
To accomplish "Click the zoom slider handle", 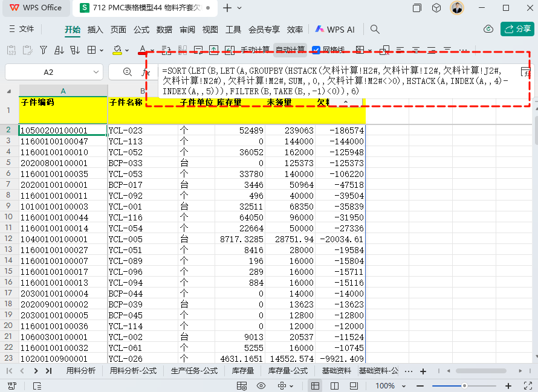I will [x=464, y=386].
